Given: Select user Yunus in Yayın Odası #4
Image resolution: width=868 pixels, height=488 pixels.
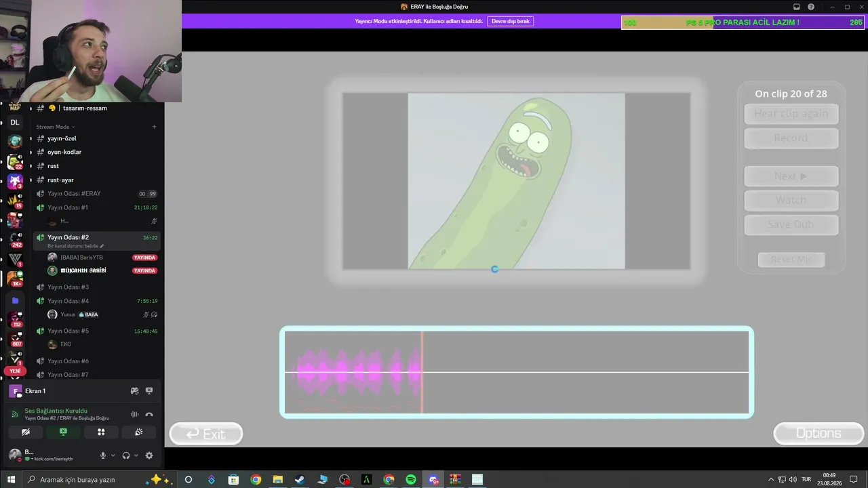Looking at the screenshot, I should (x=102, y=314).
